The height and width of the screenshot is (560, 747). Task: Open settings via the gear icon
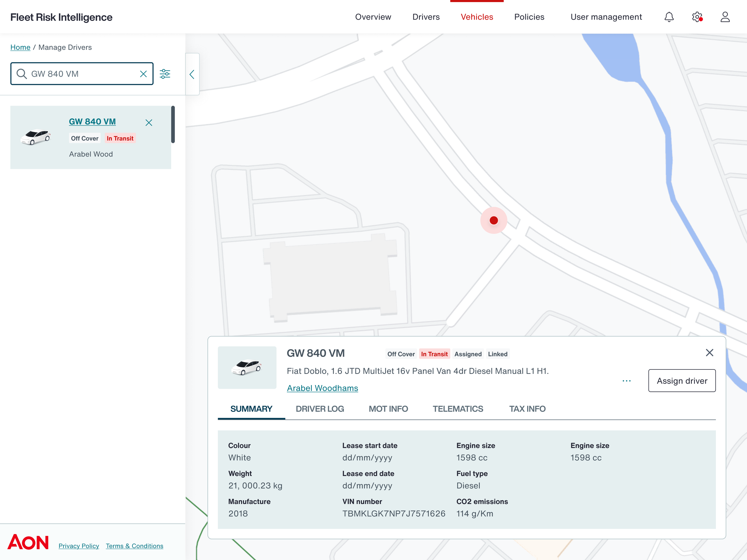pos(697,17)
